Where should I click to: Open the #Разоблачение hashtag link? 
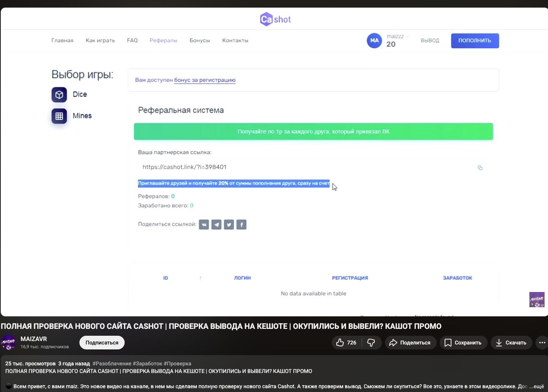click(x=112, y=363)
